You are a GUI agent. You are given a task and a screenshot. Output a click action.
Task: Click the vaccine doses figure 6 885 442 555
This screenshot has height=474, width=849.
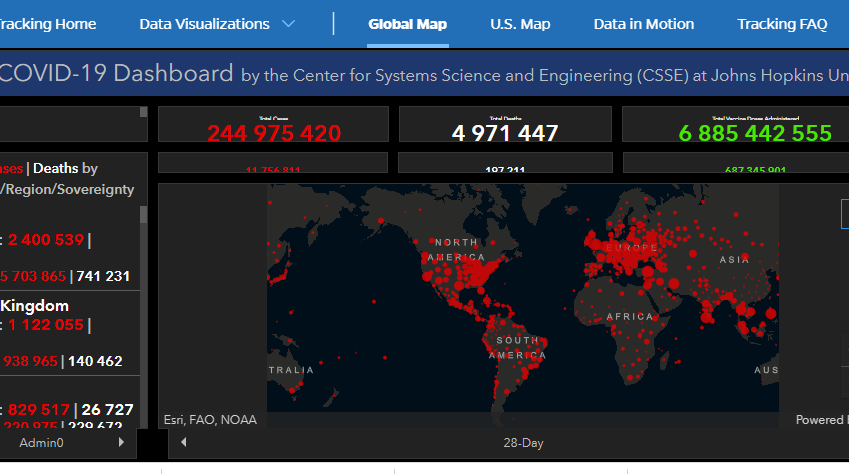point(755,133)
